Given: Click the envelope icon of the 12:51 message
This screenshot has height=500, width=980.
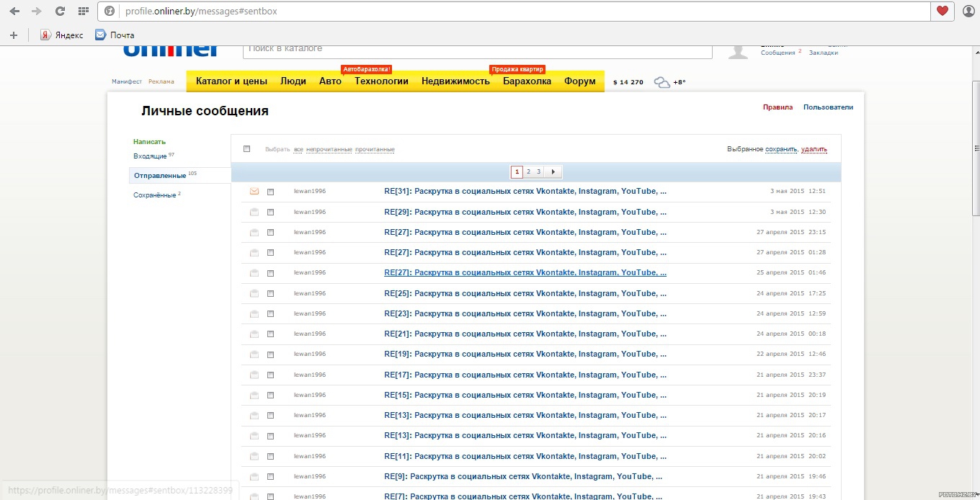Looking at the screenshot, I should click(254, 192).
